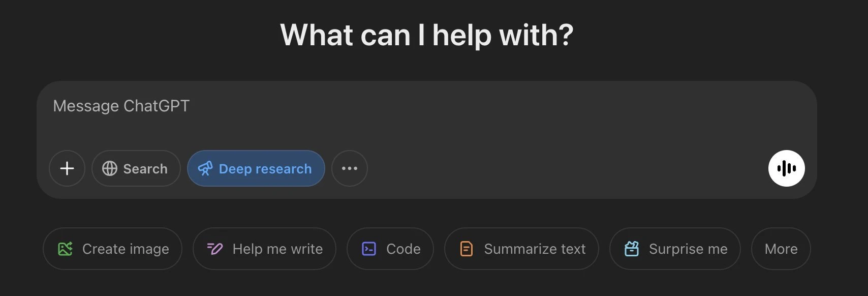Viewport: 868px width, 296px height.
Task: Start voice mode with the waveform icon
Action: (786, 168)
